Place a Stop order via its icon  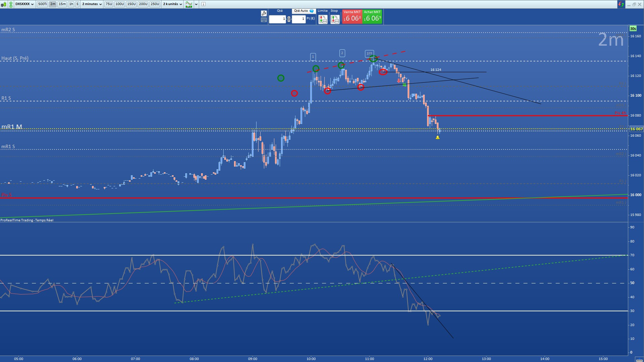pyautogui.click(x=335, y=19)
